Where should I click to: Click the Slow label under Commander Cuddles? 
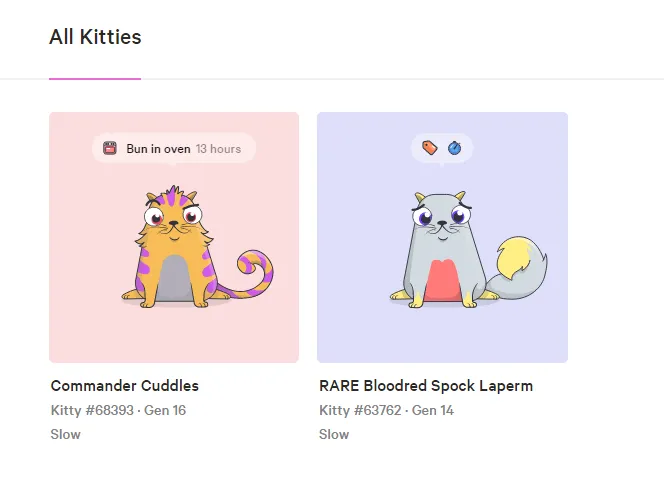click(66, 434)
